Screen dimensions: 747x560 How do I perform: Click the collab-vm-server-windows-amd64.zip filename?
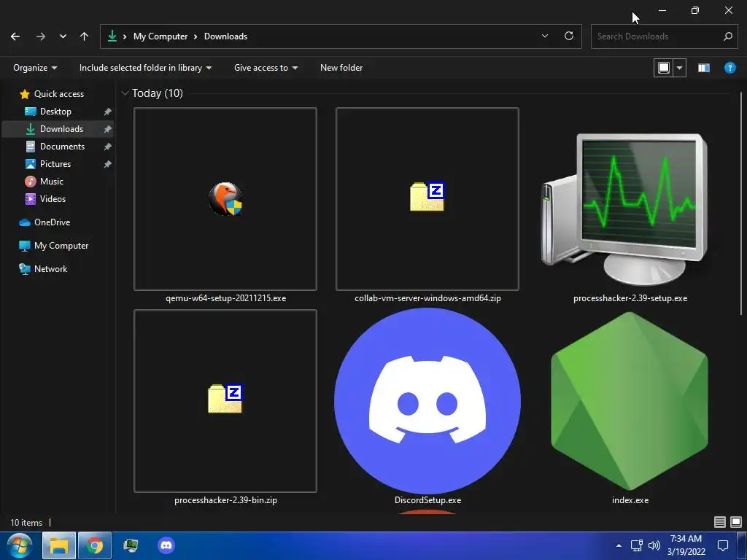click(427, 298)
